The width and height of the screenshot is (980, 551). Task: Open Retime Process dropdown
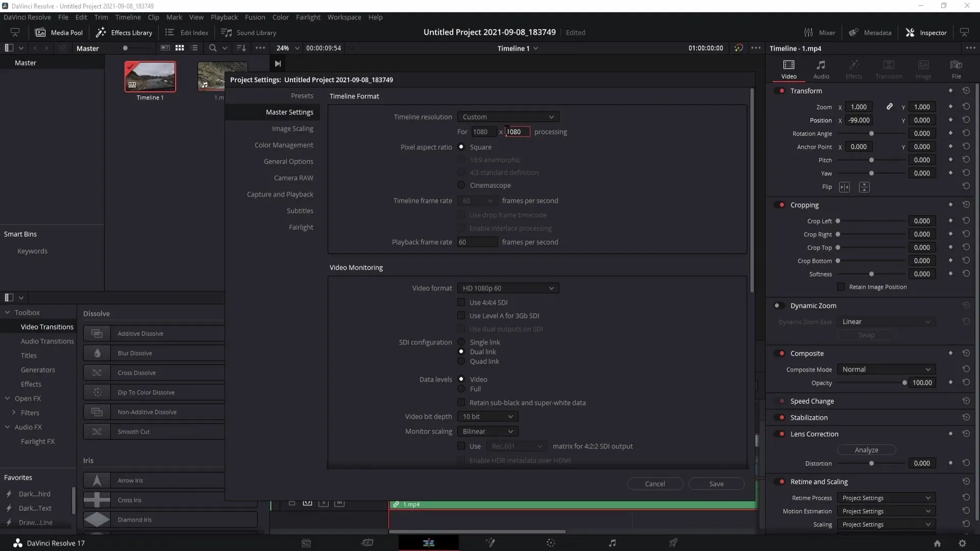click(886, 498)
